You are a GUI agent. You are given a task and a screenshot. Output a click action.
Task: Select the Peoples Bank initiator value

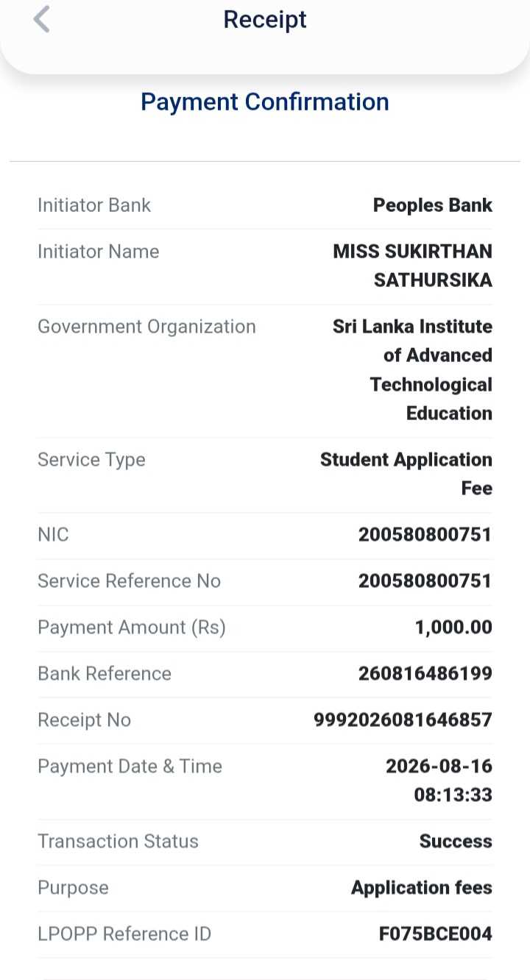point(433,205)
